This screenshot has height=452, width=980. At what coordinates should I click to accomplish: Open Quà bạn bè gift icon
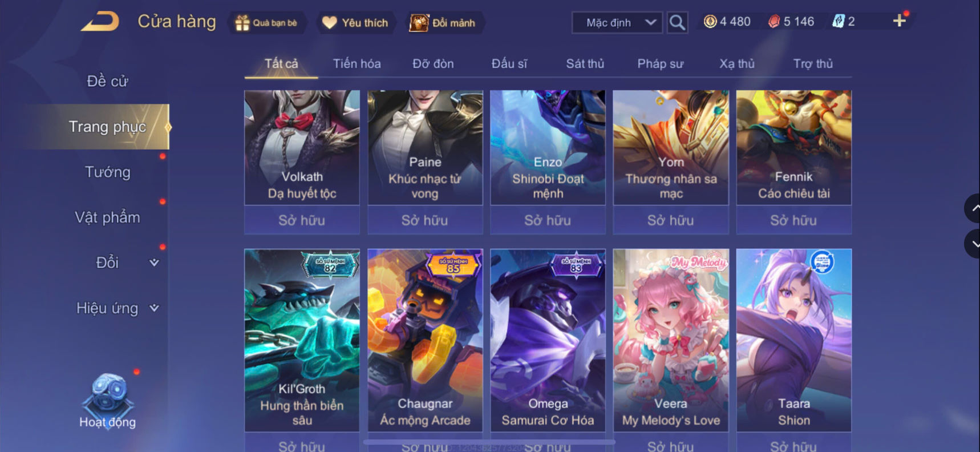coord(242,23)
